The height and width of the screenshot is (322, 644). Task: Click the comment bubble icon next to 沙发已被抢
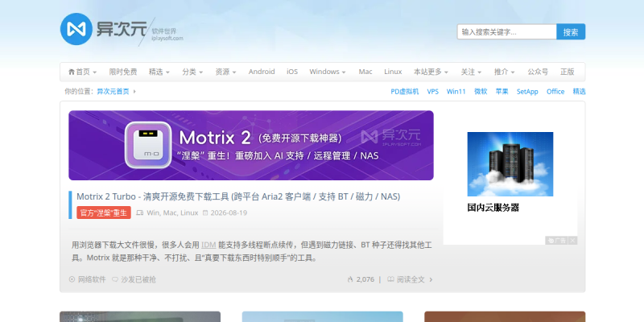point(115,279)
